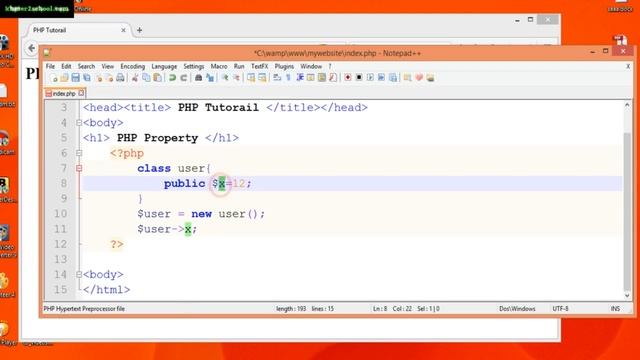Click the Close All documents toolbar icon

(109, 78)
